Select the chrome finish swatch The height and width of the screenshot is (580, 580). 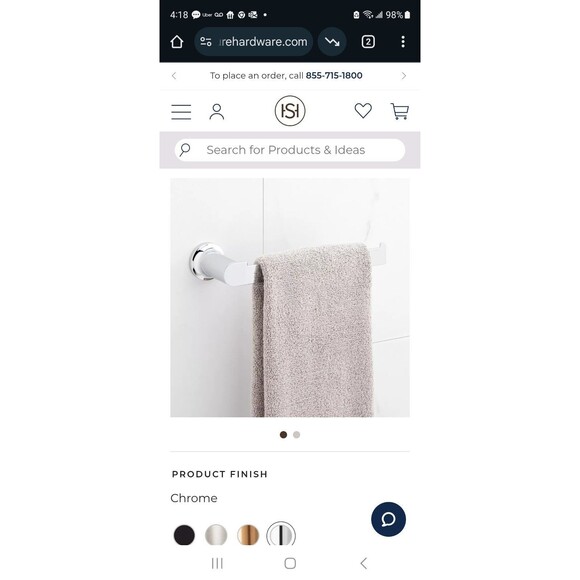(x=281, y=534)
